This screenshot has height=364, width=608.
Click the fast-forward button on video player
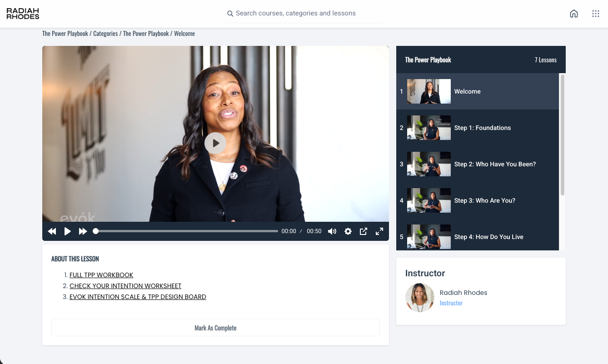(x=83, y=231)
